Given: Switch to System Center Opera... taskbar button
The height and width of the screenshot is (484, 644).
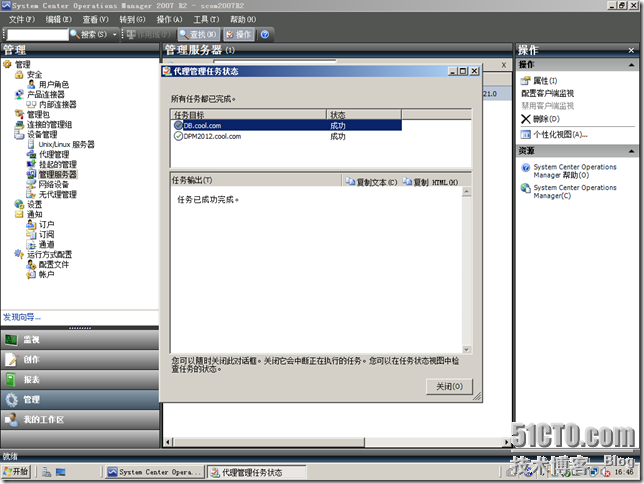Looking at the screenshot, I should 154,472.
